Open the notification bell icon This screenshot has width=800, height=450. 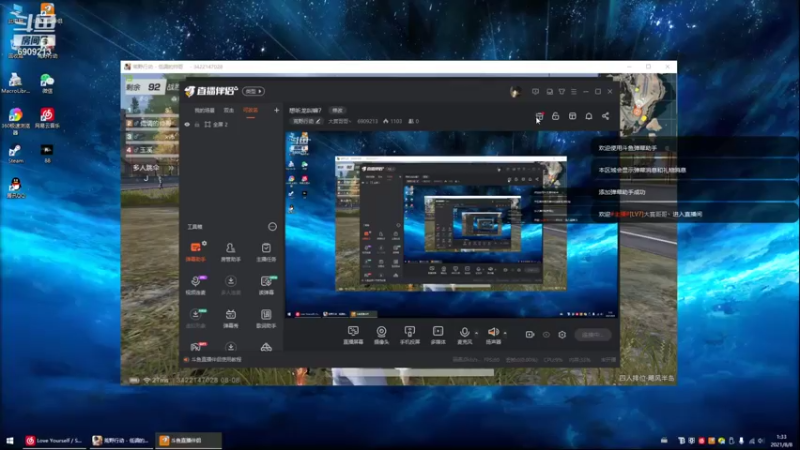[589, 116]
